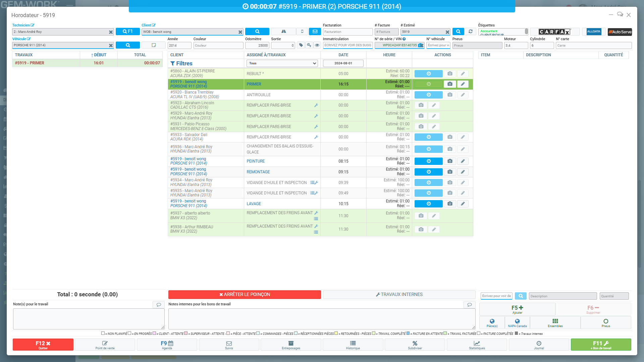Open the ALLDATA integration icon

click(x=594, y=32)
